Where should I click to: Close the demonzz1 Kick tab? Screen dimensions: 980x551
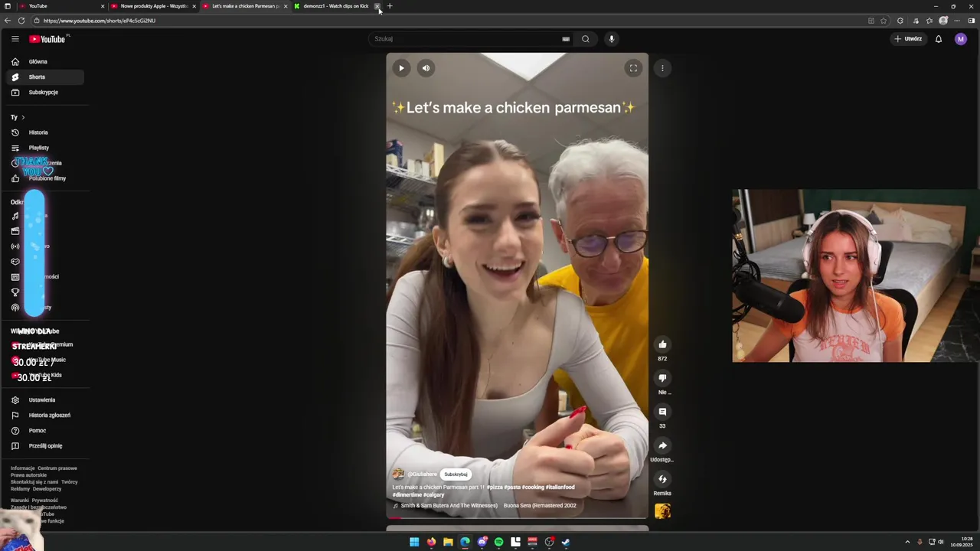tap(377, 6)
